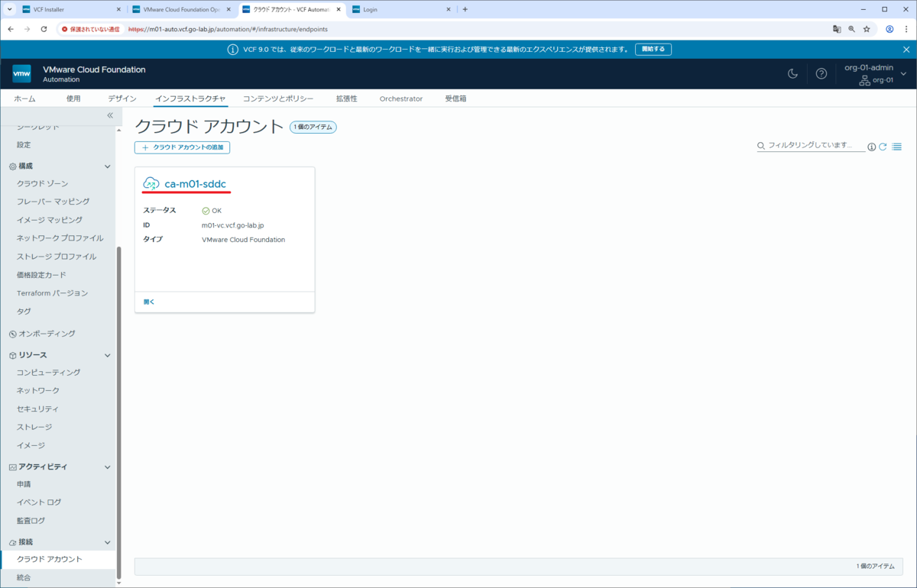Image resolution: width=917 pixels, height=588 pixels.
Task: Open the ca-m01-sddc cloud account link
Action: tap(196, 184)
